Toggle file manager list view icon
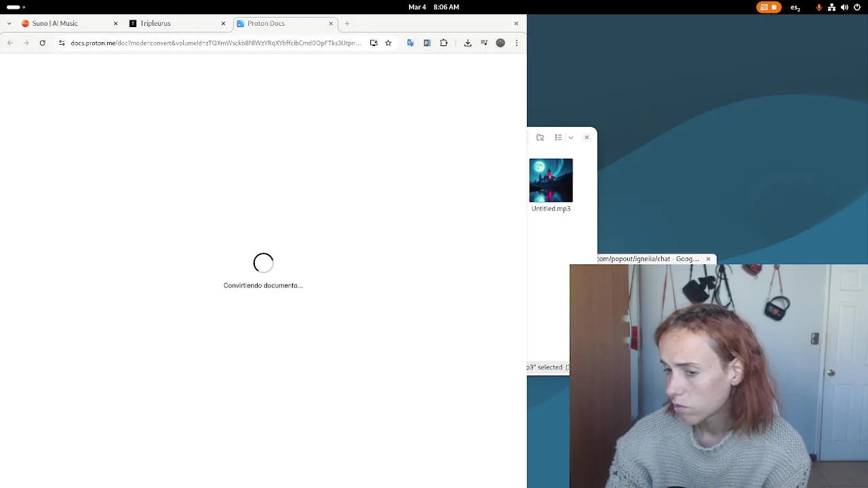 pyautogui.click(x=558, y=138)
